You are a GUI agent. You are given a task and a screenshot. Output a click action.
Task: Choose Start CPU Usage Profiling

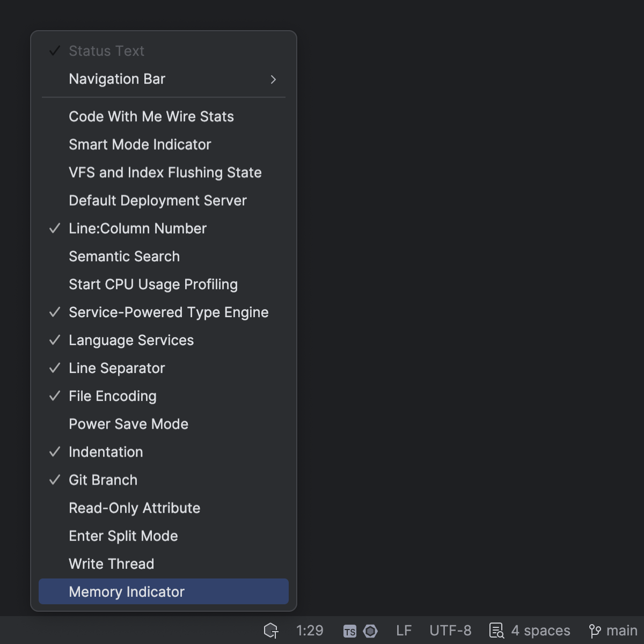pyautogui.click(x=153, y=284)
